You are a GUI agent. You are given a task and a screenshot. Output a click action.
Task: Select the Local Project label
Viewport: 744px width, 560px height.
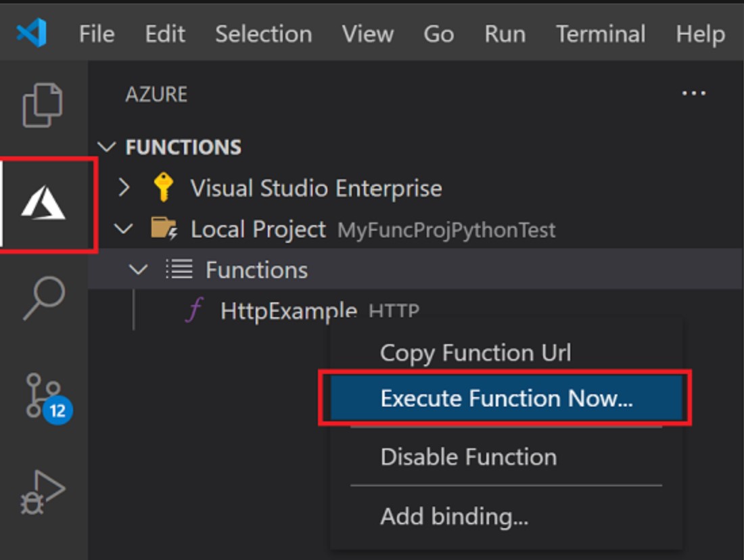pos(258,229)
